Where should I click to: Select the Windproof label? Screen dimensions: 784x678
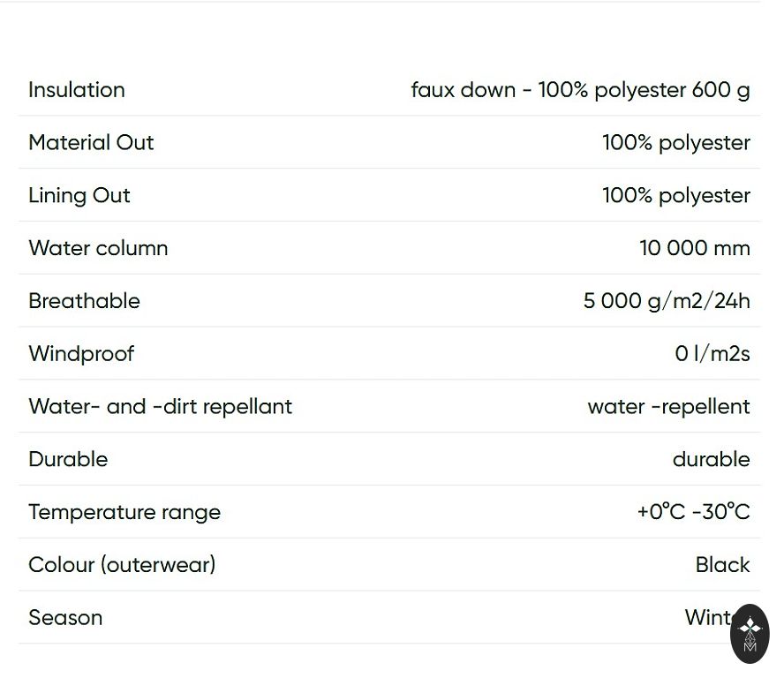[81, 354]
